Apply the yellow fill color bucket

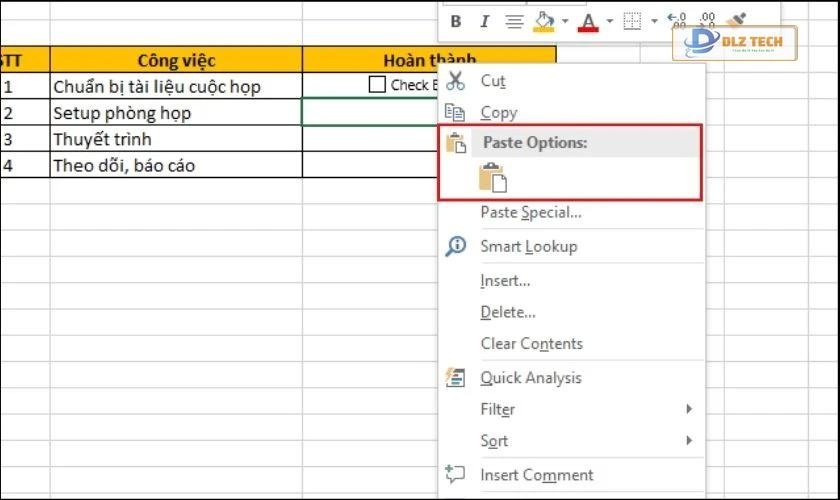pyautogui.click(x=544, y=21)
